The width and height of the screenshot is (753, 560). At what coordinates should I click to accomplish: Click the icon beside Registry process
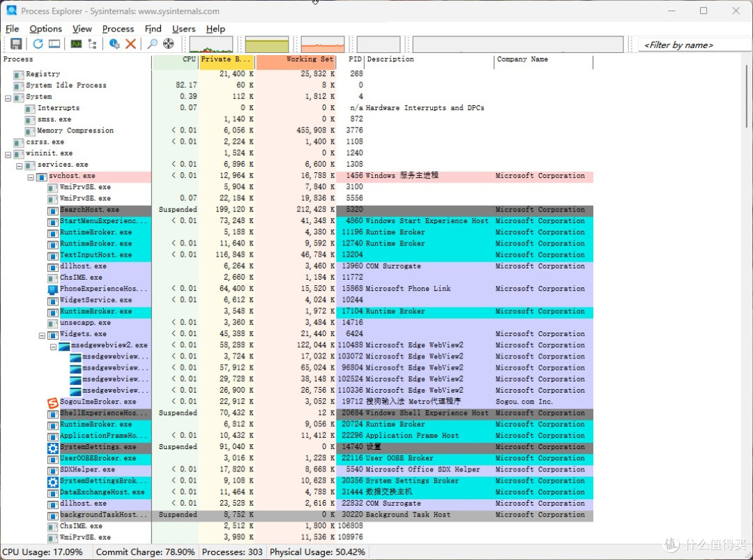pyautogui.click(x=19, y=75)
